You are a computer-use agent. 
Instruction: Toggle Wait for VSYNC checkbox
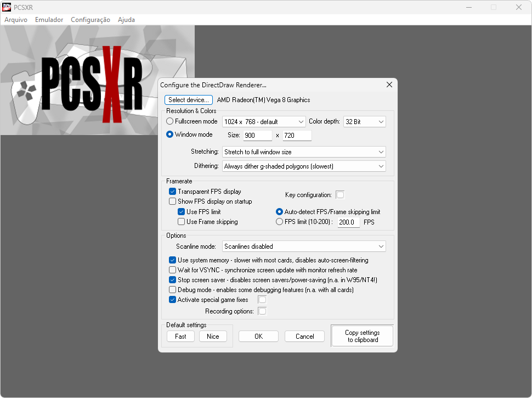tap(173, 270)
